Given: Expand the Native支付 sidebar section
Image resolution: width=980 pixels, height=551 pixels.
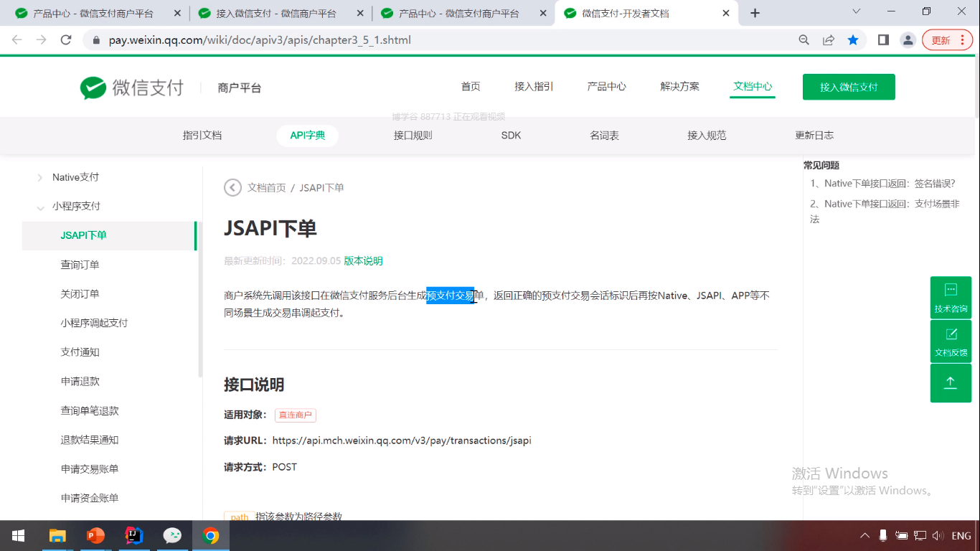Looking at the screenshot, I should [x=40, y=177].
